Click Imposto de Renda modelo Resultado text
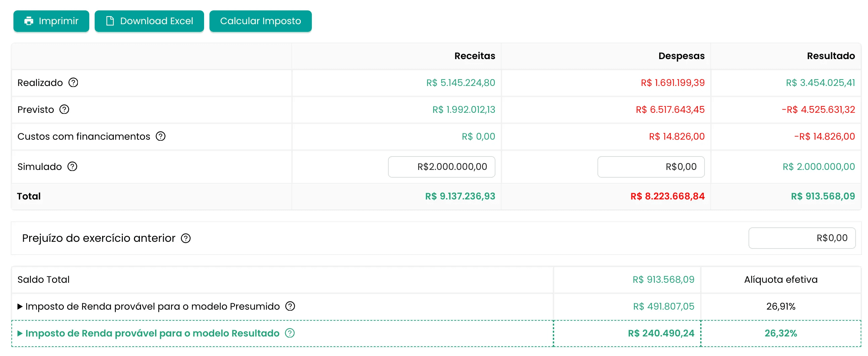This screenshot has height=356, width=868. 152,333
